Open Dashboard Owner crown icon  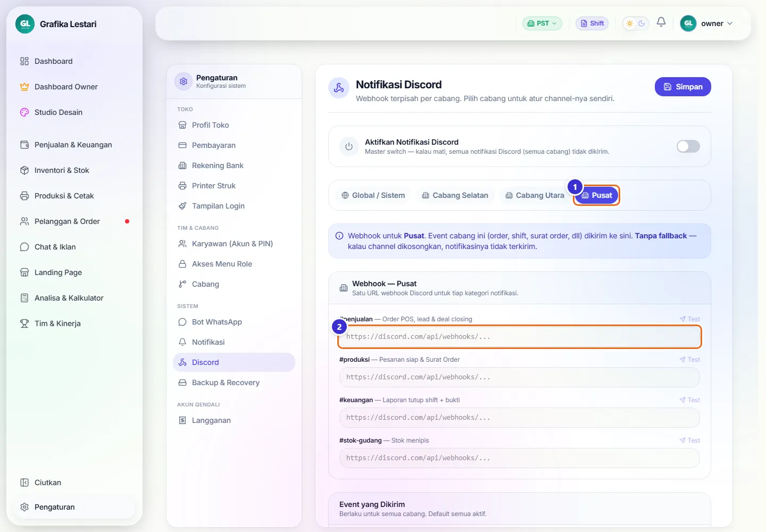24,87
